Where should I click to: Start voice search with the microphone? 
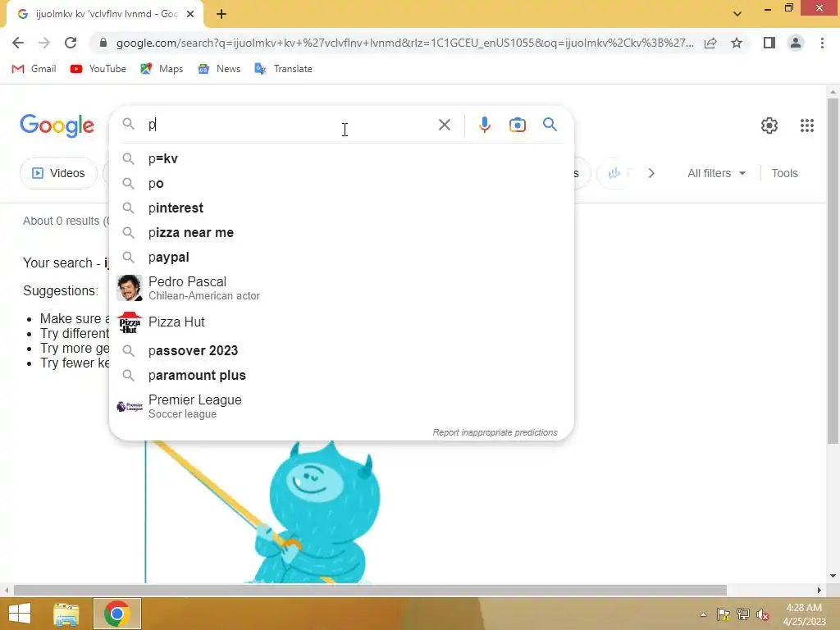[x=484, y=125]
